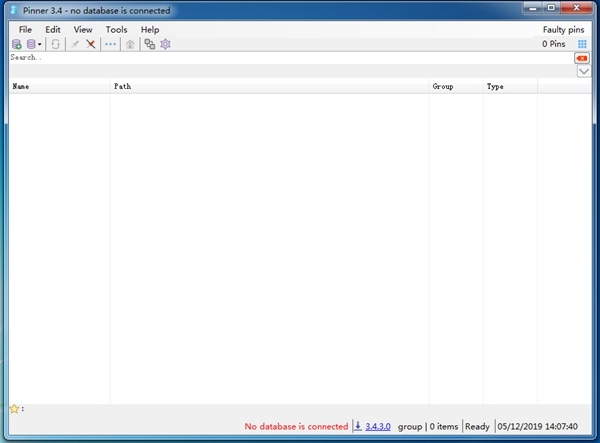Sort by the Group column header
The image size is (600, 443).
click(456, 86)
